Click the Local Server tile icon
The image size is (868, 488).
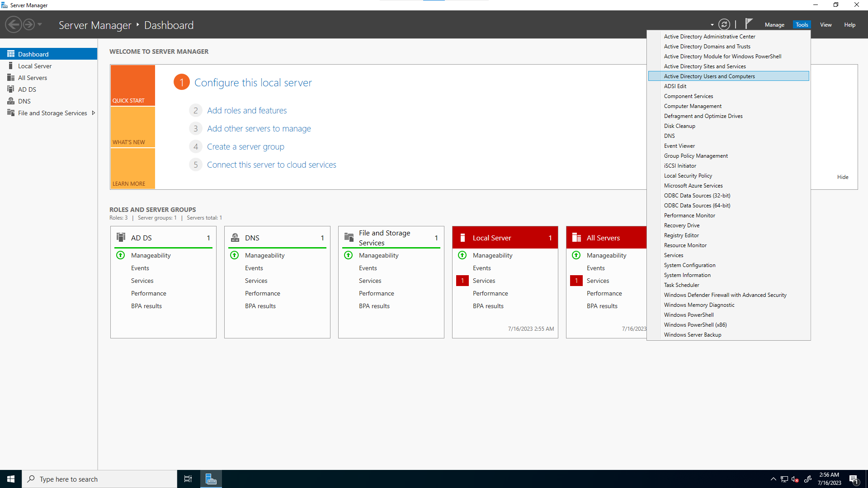click(462, 238)
